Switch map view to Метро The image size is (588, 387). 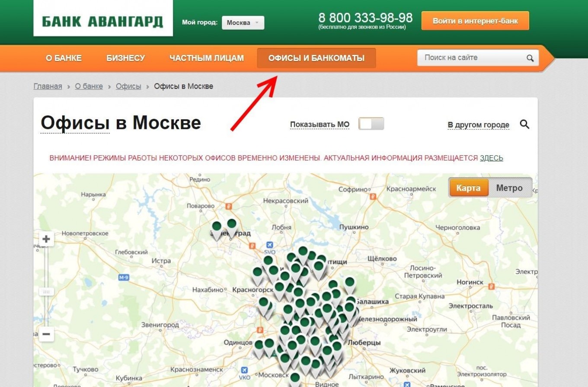coord(509,188)
